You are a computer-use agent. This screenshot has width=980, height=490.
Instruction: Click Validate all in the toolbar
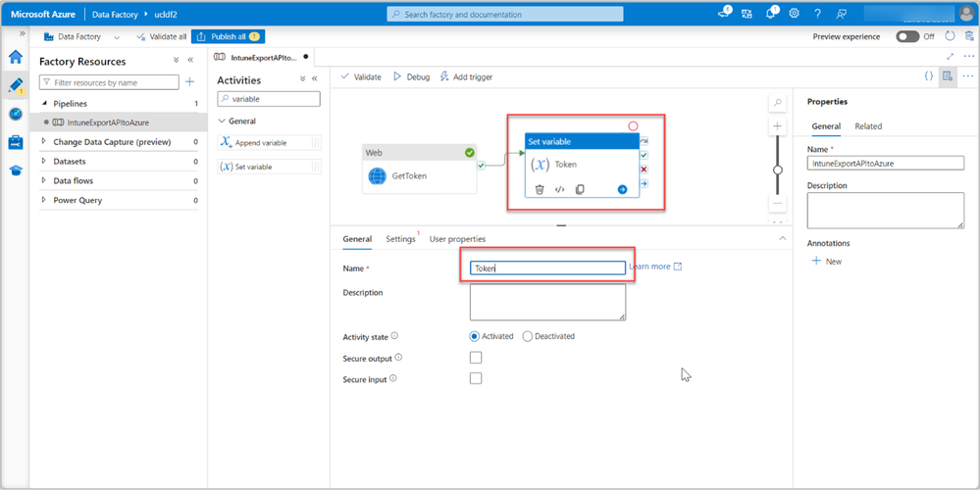[x=161, y=37]
